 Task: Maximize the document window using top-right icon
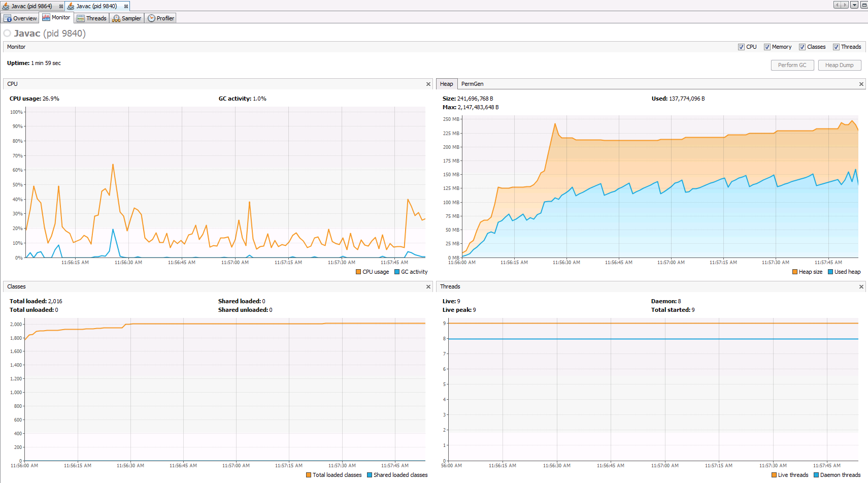pyautogui.click(x=864, y=5)
